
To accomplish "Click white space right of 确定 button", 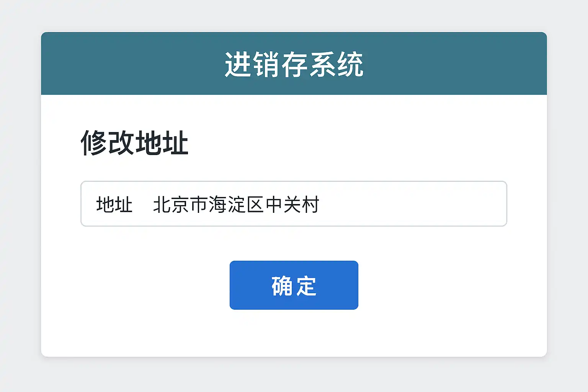I will click(433, 285).
